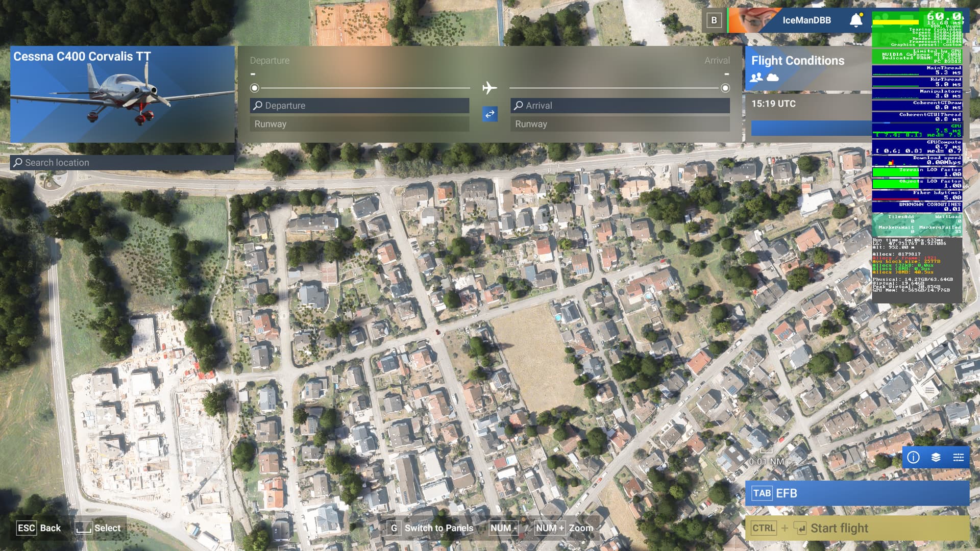Open the map layers icon
This screenshot has height=551, width=980.
pos(936,458)
